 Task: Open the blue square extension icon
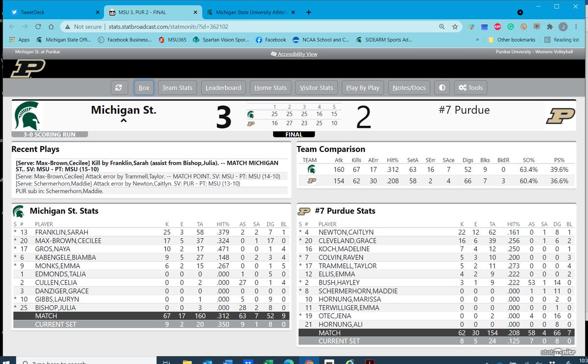(485, 27)
